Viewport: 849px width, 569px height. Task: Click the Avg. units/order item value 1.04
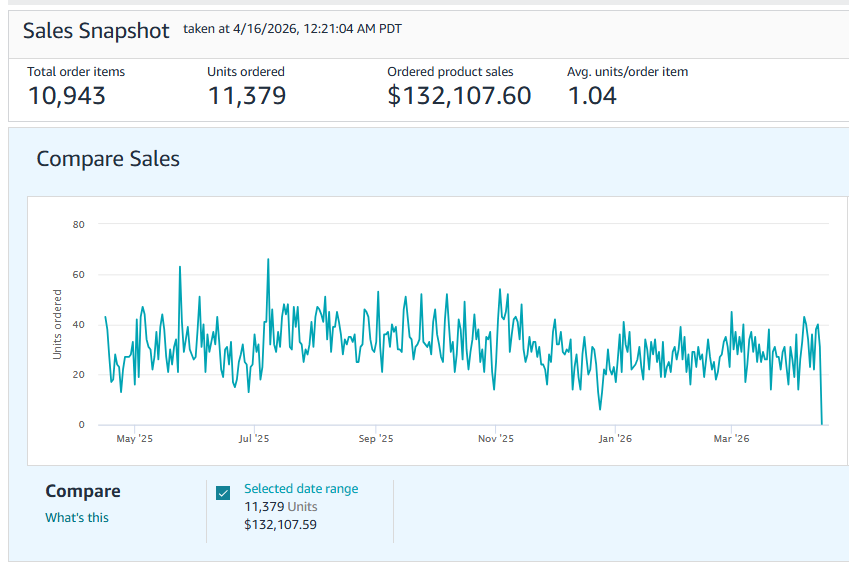pos(592,96)
